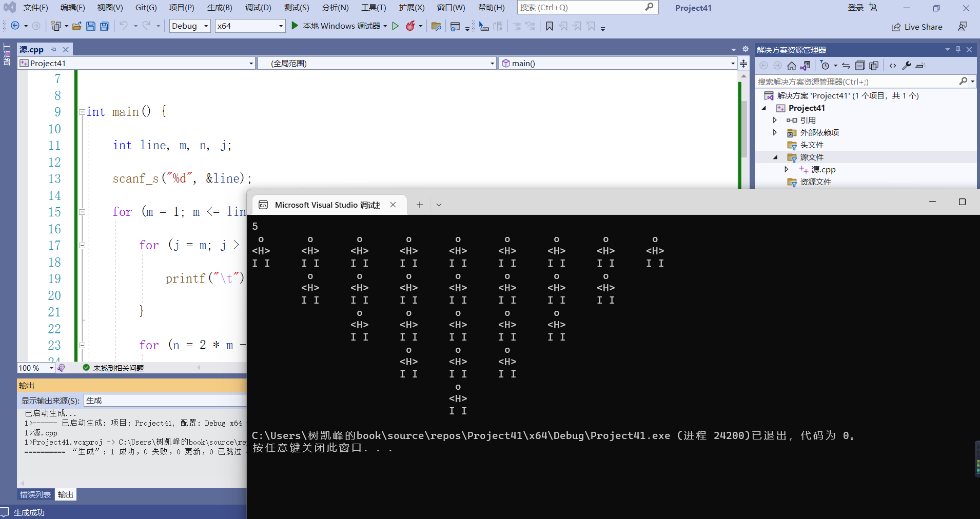
Task: Save all files with the double-disk icon
Action: (x=105, y=26)
